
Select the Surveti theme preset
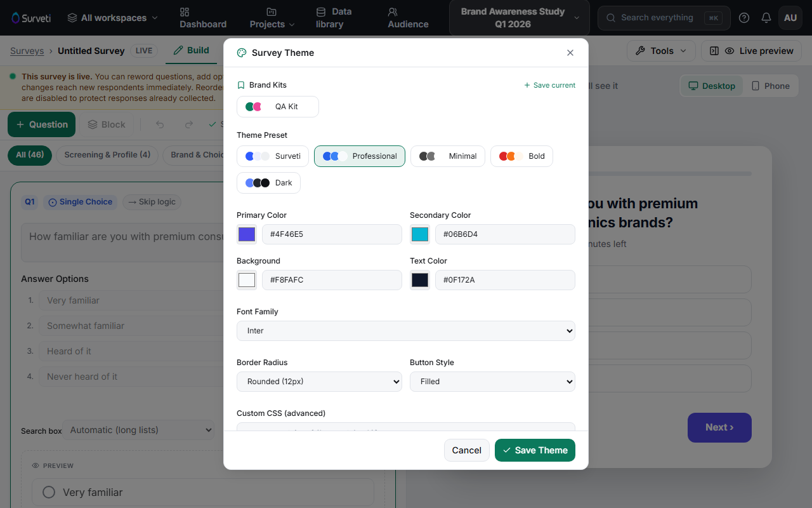(273, 156)
